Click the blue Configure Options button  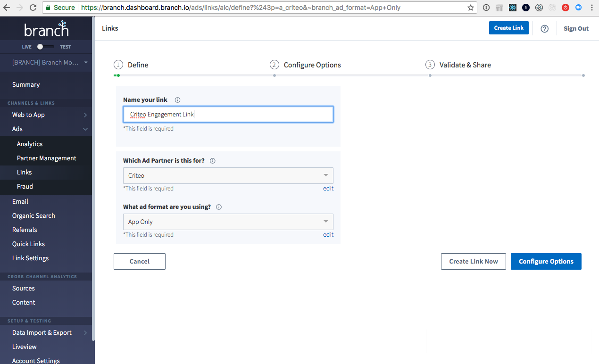(x=546, y=261)
